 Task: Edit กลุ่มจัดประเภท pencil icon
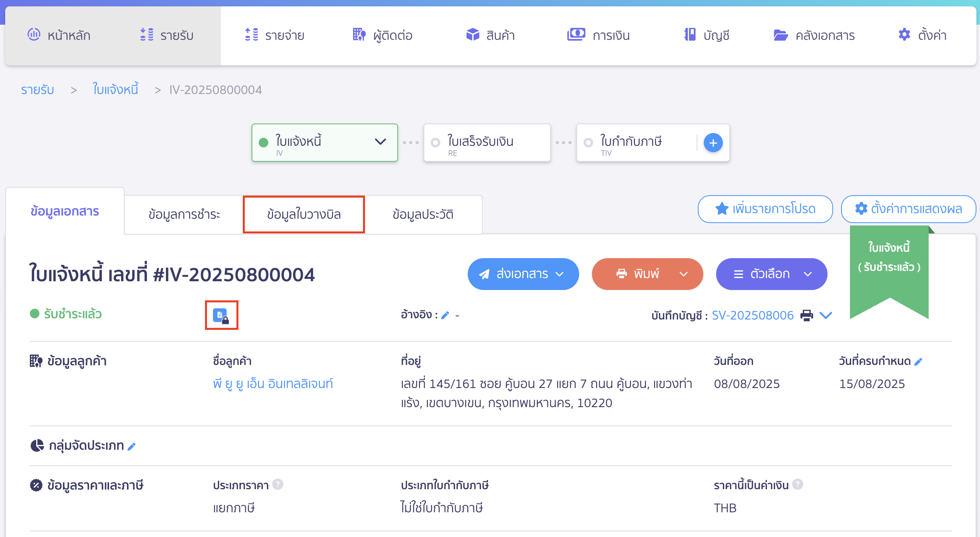pyautogui.click(x=131, y=447)
